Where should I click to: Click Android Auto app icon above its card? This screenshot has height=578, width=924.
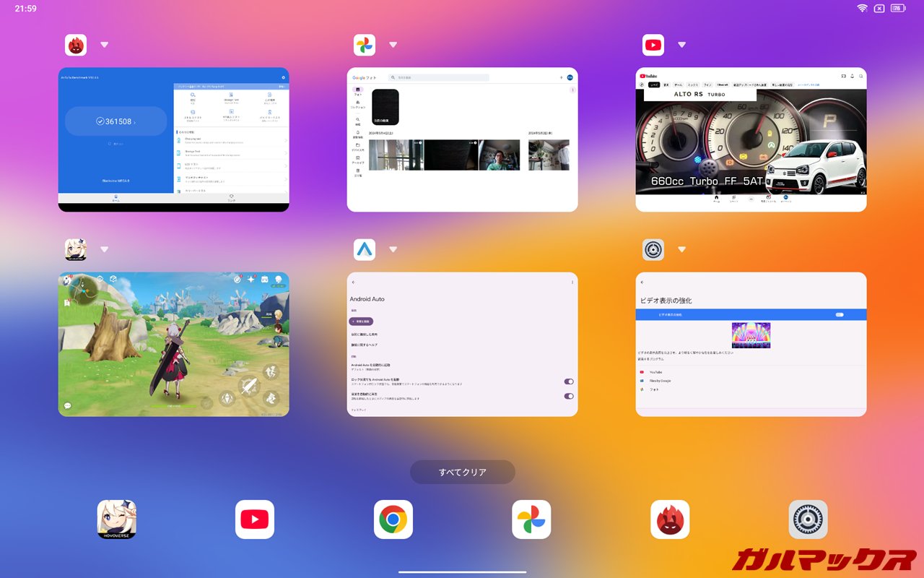click(x=365, y=249)
